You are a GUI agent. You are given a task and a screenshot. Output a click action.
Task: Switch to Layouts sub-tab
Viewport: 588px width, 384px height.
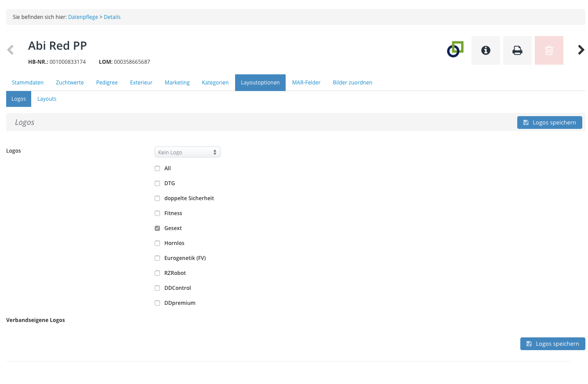(47, 99)
